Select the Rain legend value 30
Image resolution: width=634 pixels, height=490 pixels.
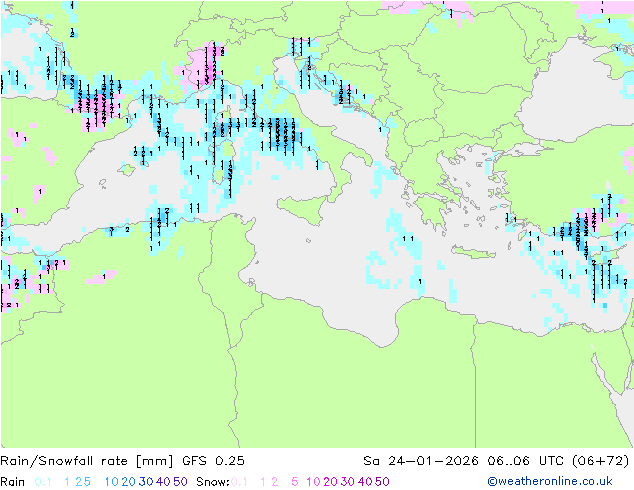tap(146, 482)
